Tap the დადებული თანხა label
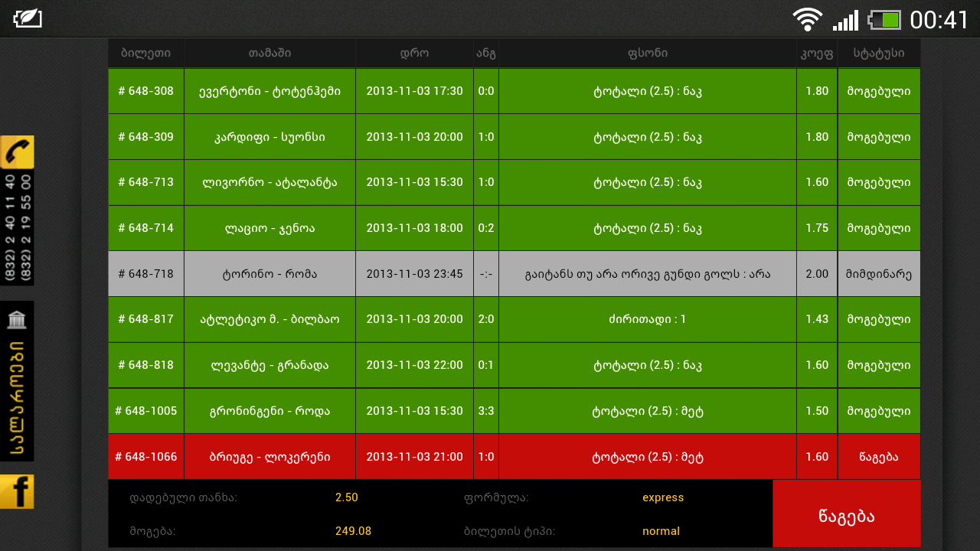This screenshot has height=551, width=980. (183, 497)
